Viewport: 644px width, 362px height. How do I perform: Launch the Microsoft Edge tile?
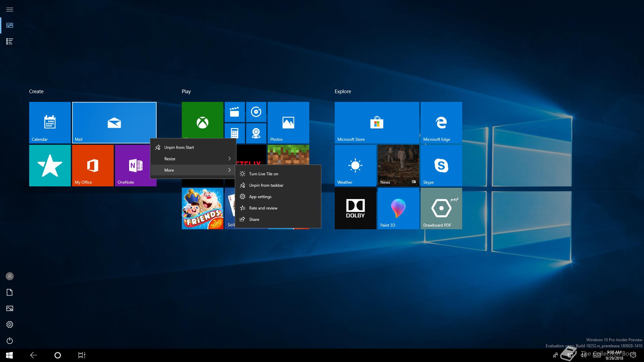point(441,123)
